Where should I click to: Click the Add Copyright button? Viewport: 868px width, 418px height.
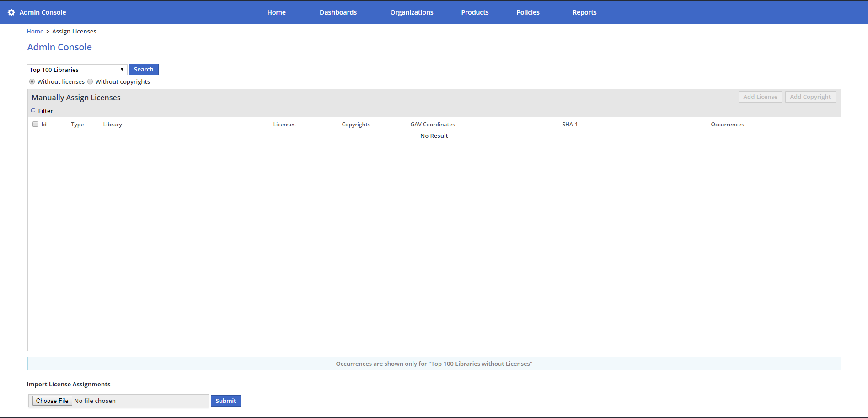point(810,97)
